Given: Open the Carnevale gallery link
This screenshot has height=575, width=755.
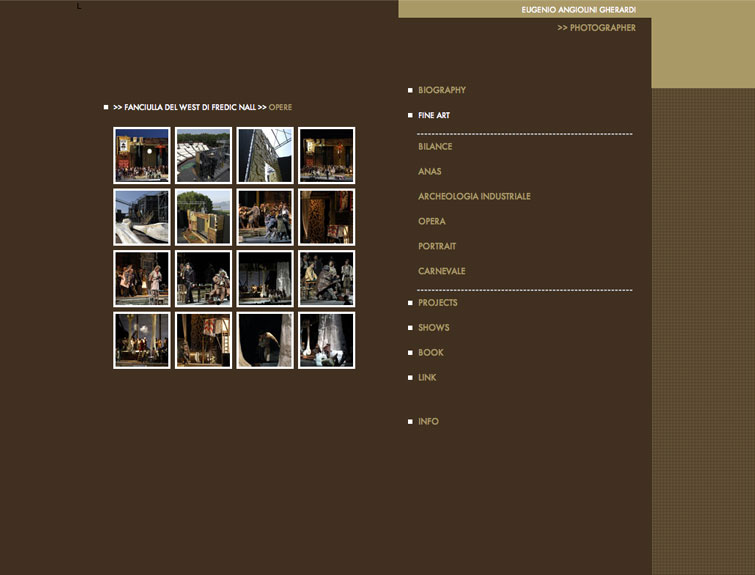Looking at the screenshot, I should 442,271.
